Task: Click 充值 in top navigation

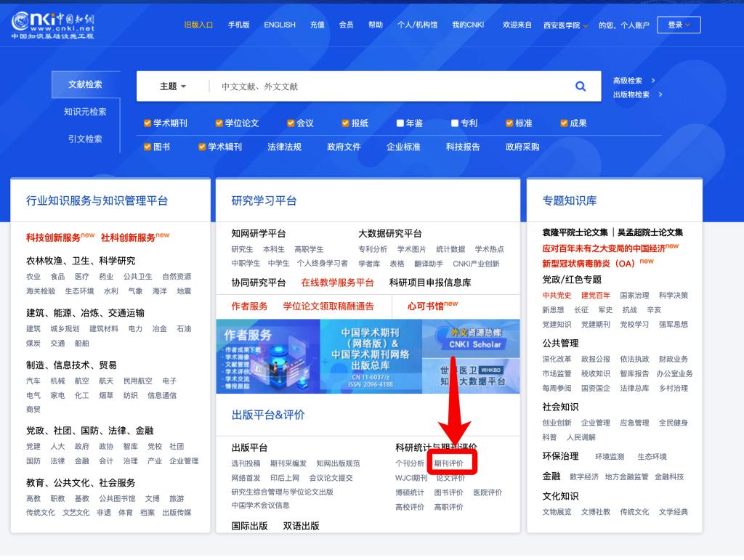Action: (x=317, y=25)
